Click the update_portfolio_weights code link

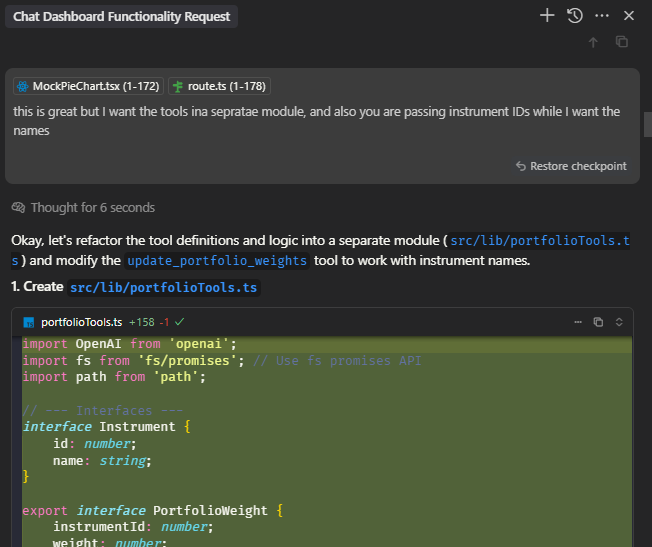click(217, 261)
